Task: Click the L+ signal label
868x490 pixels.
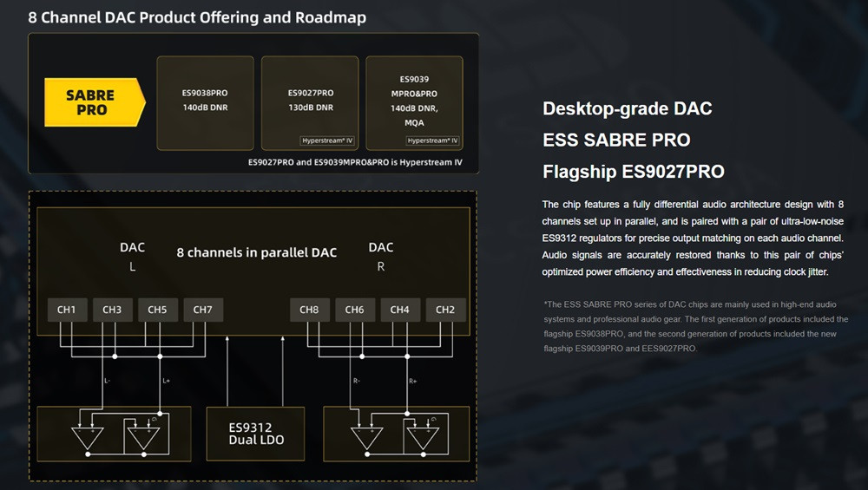Action: click(166, 381)
